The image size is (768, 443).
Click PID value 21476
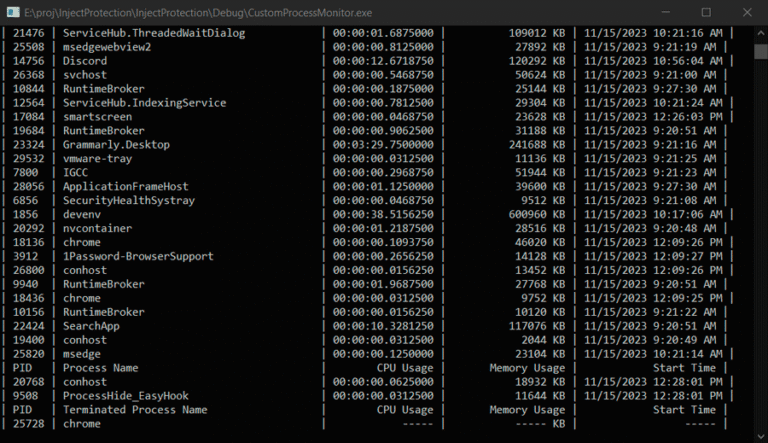[28, 33]
